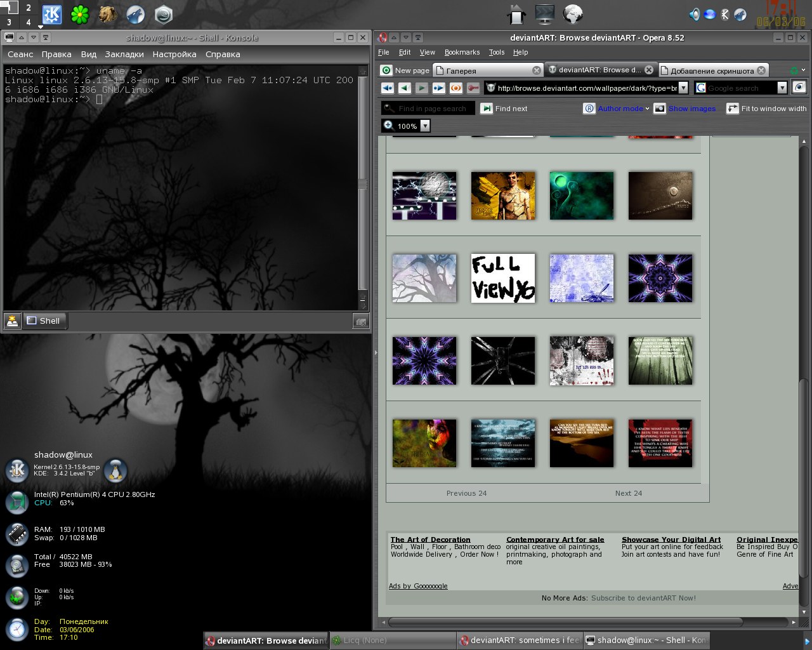
Task: Click the Previous 24 link
Action: [x=466, y=493]
